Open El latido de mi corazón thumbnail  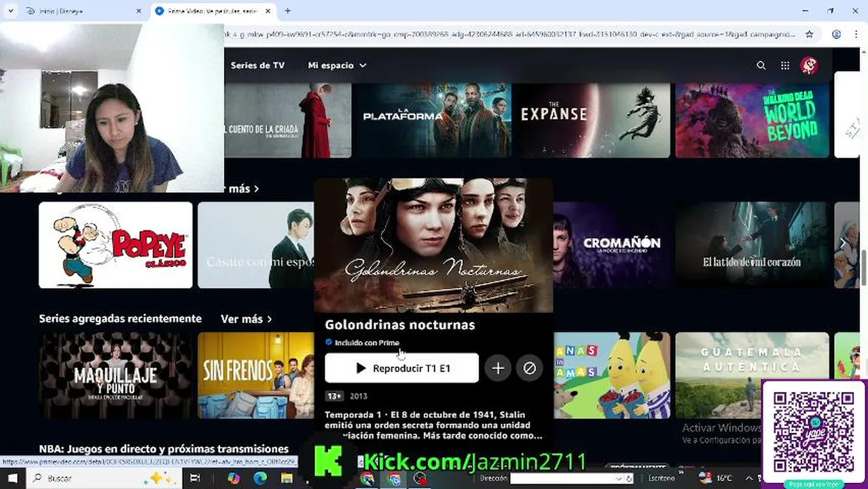pyautogui.click(x=752, y=244)
